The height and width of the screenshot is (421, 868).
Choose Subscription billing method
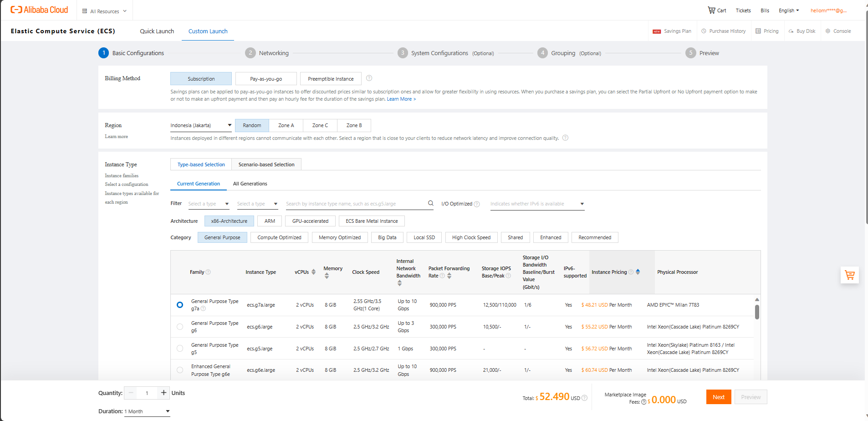click(201, 79)
